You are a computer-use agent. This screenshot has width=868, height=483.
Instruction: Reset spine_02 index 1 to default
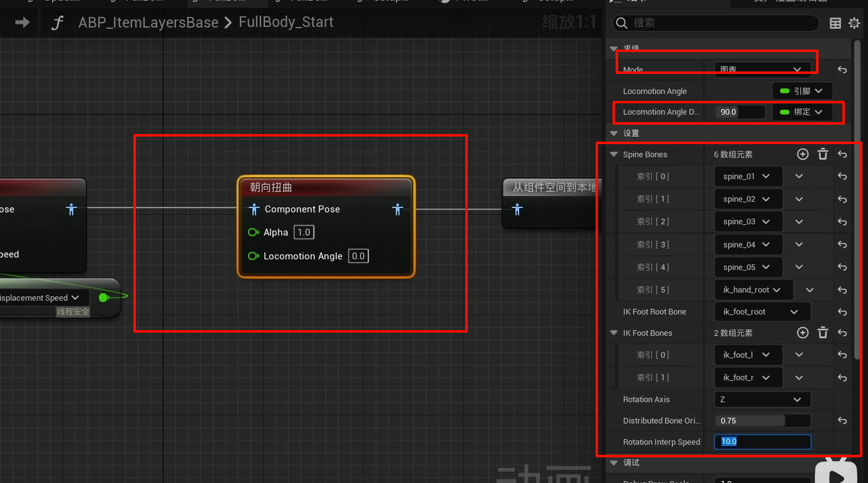[x=842, y=199]
